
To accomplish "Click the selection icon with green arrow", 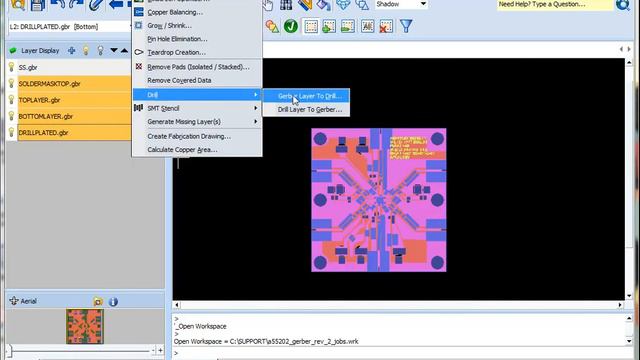I will (x=329, y=27).
